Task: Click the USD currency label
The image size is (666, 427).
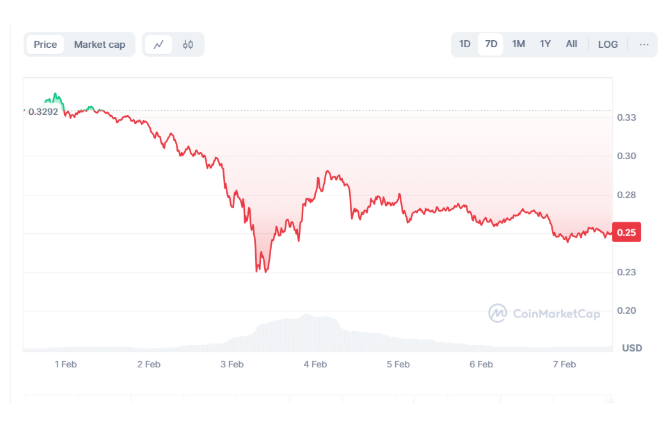Action: click(x=631, y=348)
